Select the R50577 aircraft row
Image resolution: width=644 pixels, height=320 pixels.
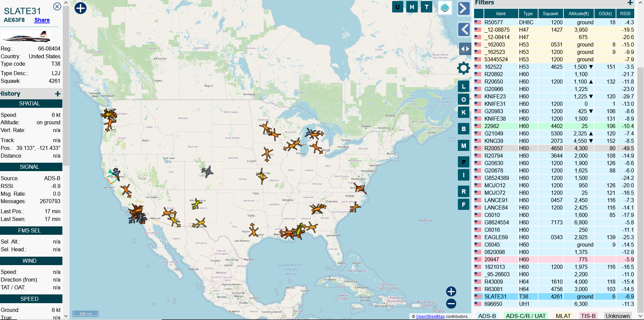[x=554, y=22]
